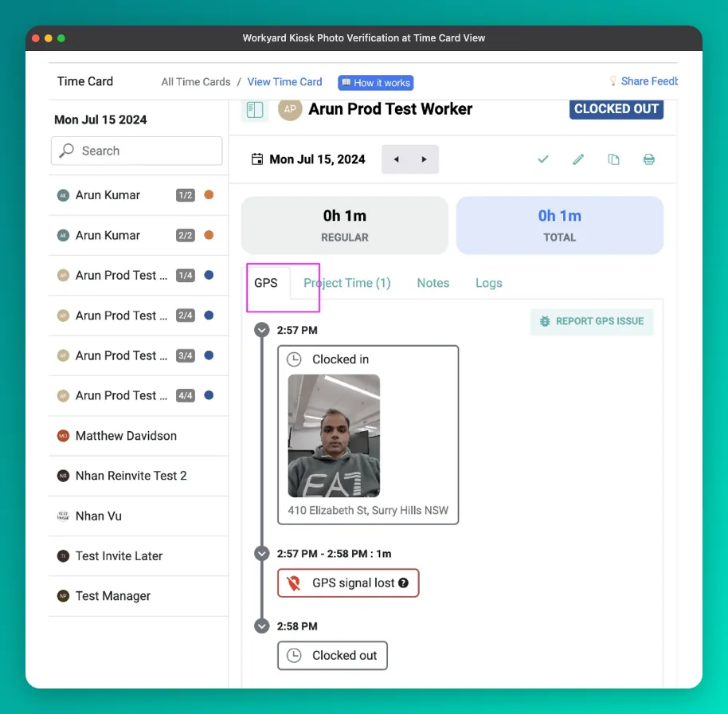Select Nhan Reinvite Test 2 row
This screenshot has width=728, height=714.
139,476
